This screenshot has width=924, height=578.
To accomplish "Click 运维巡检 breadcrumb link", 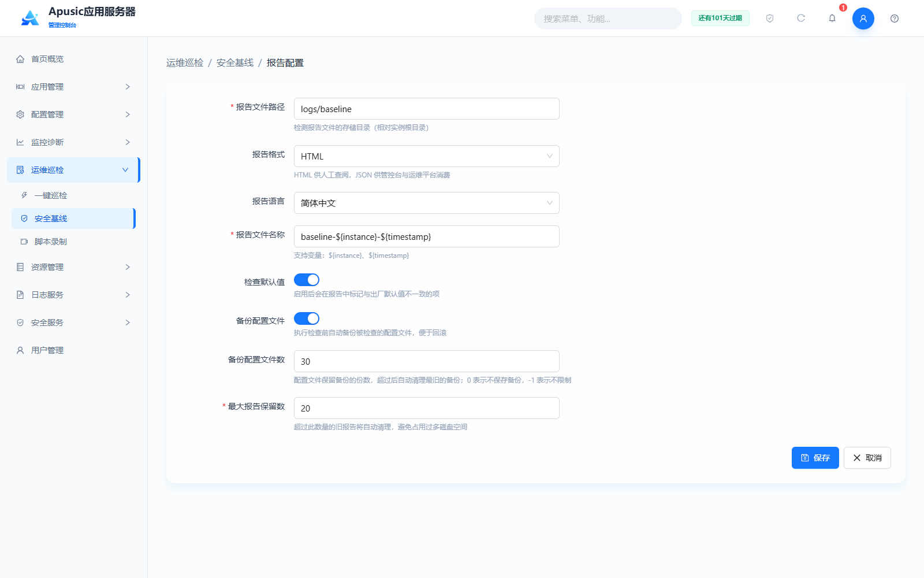I will click(x=185, y=62).
